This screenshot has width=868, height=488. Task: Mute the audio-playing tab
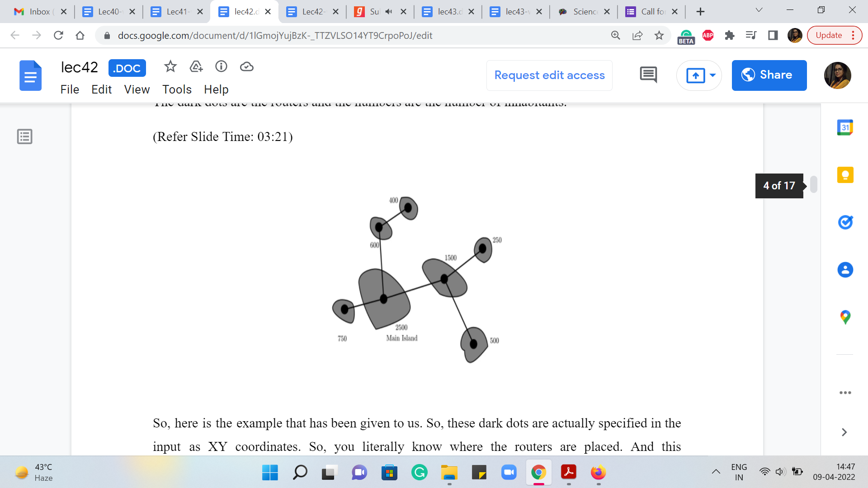(x=389, y=12)
